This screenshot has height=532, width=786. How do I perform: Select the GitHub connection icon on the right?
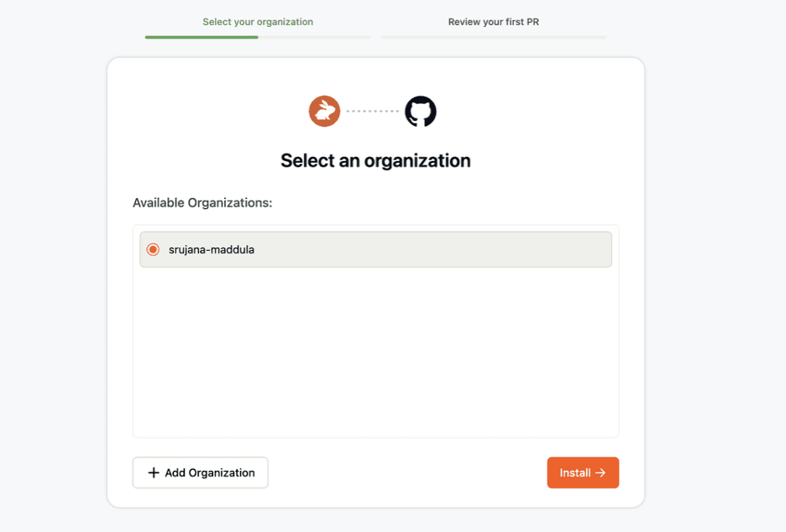click(x=420, y=111)
